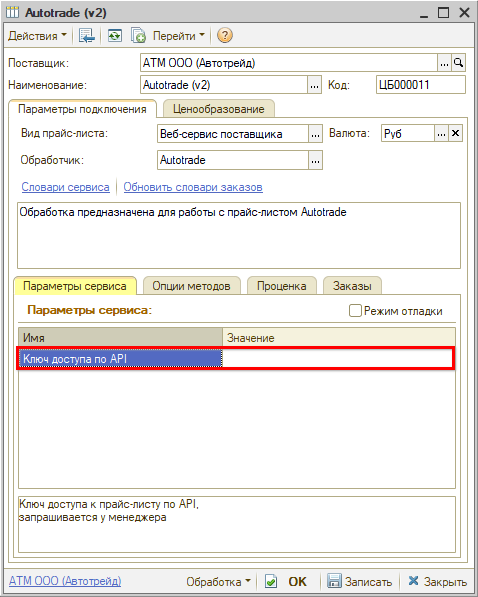This screenshot has width=478, height=597.
Task: Open help via question mark icon
Action: (225, 36)
